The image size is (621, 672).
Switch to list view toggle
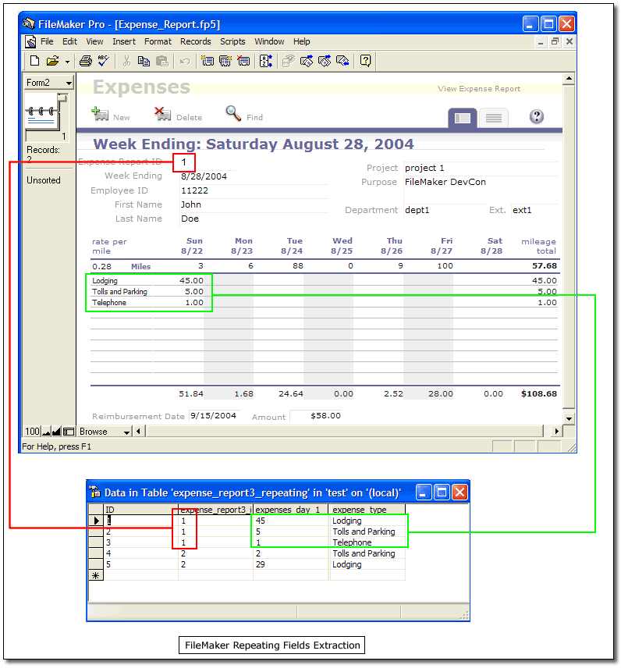point(493,118)
